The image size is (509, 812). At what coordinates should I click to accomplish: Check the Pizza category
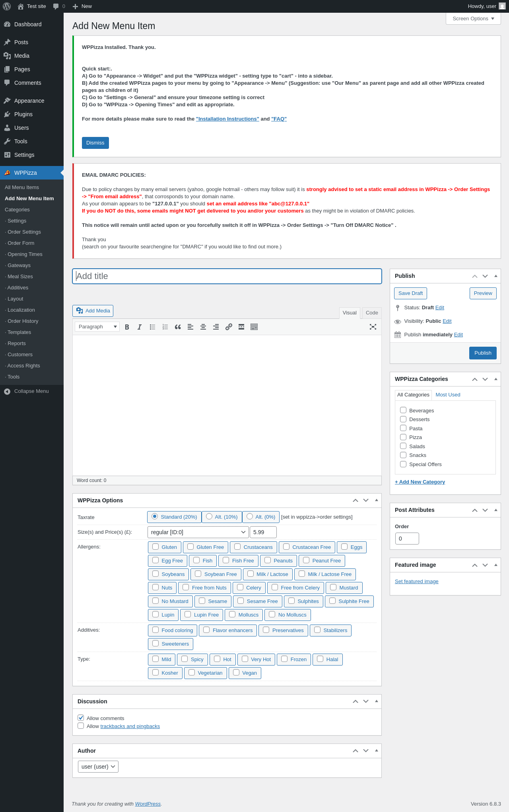pyautogui.click(x=403, y=437)
